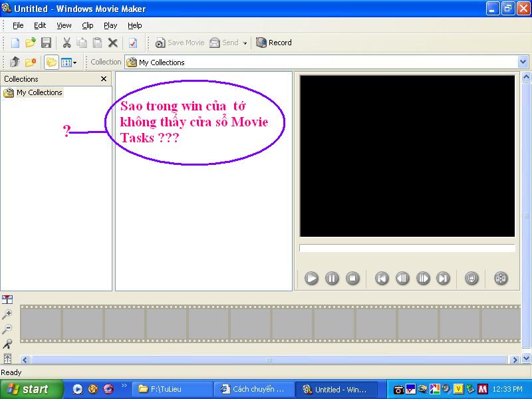Create a new collection folder

click(x=30, y=62)
